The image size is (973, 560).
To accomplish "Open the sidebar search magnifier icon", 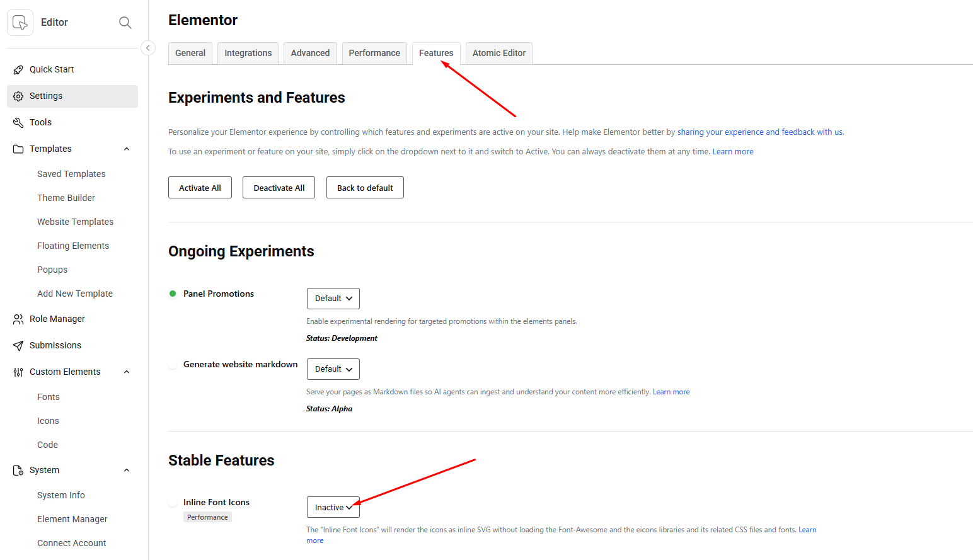I will pos(125,23).
